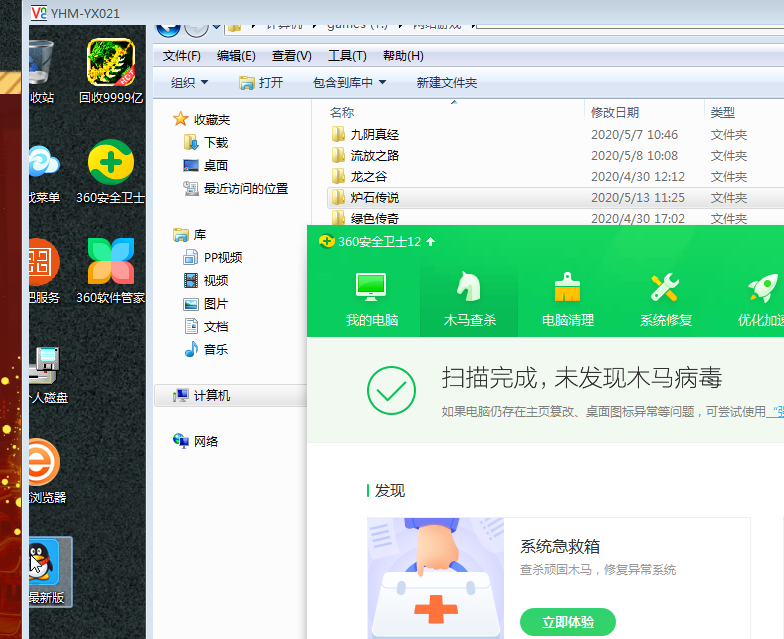Select 网络 in navigation pane
Screen dimensions: 784x639
coord(195,442)
